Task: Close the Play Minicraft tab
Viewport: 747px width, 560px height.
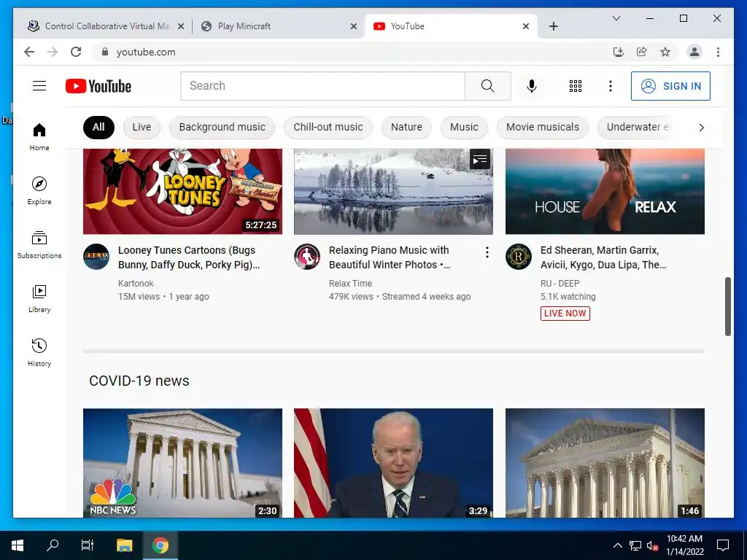Action: coord(354,26)
